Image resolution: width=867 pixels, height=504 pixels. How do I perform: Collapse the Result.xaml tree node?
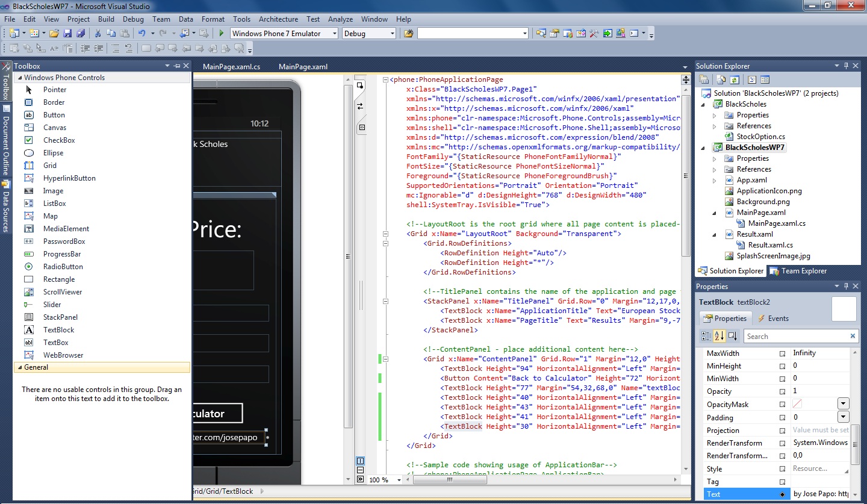[x=715, y=234]
